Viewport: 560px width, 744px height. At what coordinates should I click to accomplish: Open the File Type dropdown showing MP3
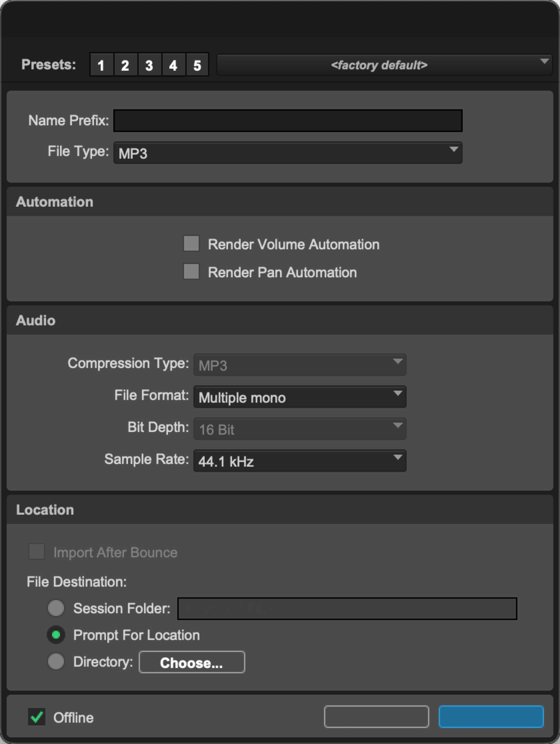point(288,153)
